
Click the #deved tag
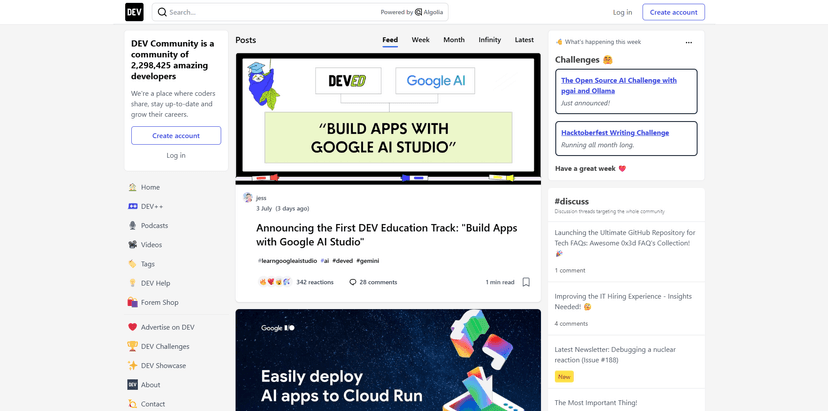[342, 260]
